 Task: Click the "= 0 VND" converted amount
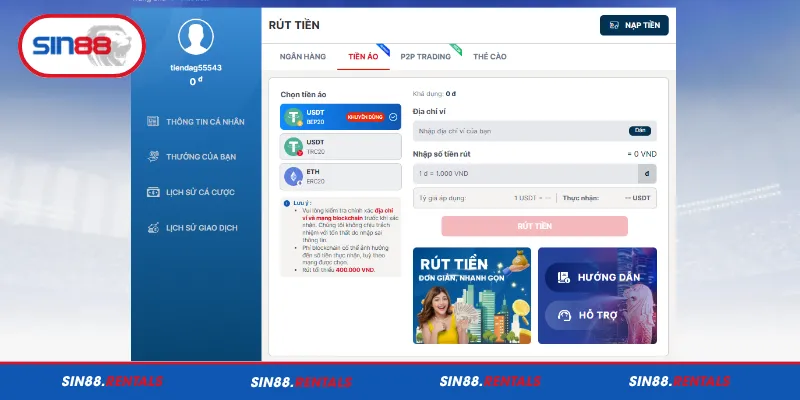642,154
